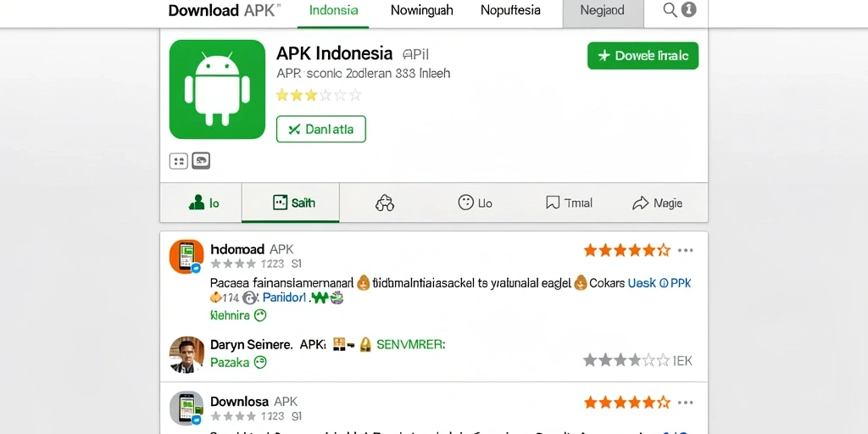Click the Download APK logo text

pos(224,10)
